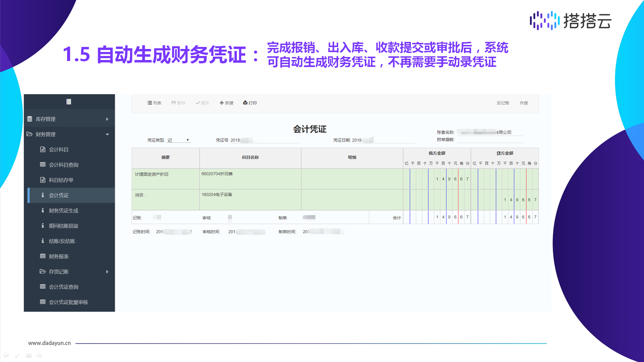Click the 反记账 button

tap(503, 103)
